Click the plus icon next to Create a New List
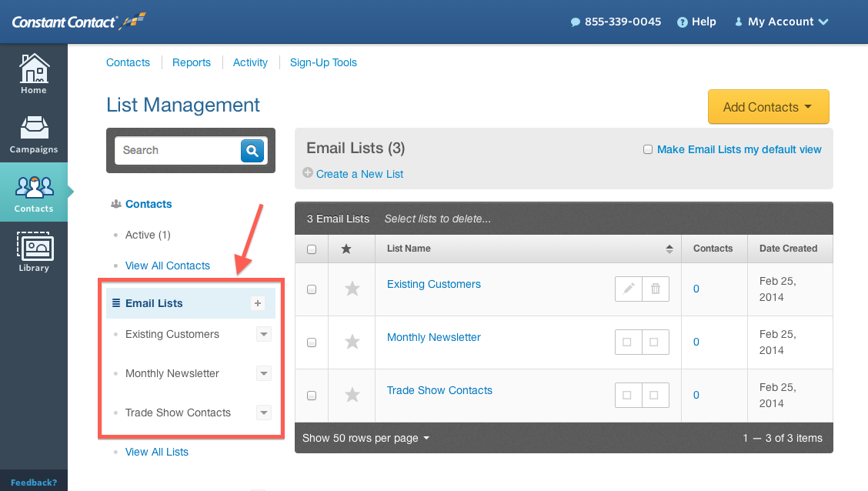The height and width of the screenshot is (491, 868). (308, 172)
